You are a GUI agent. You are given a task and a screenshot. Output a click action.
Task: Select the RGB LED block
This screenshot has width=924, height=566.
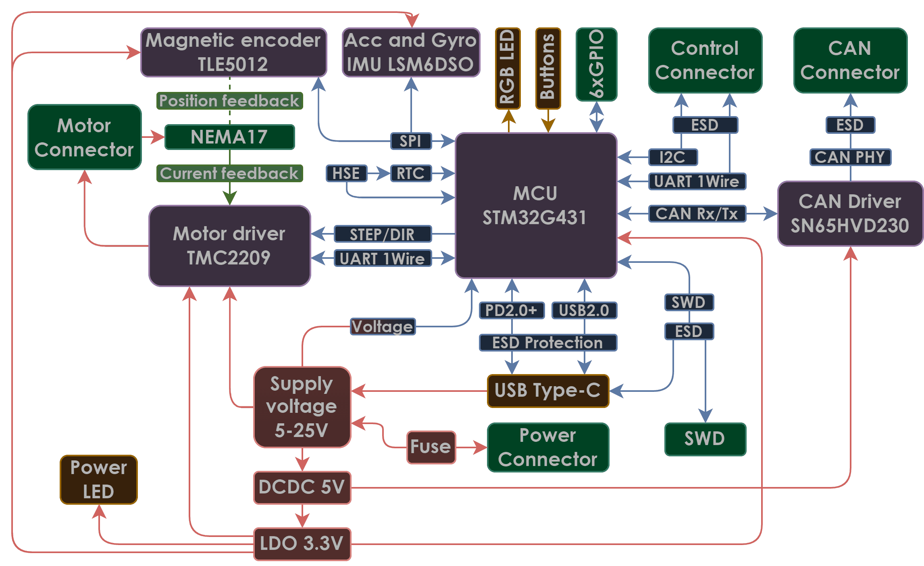pos(508,68)
